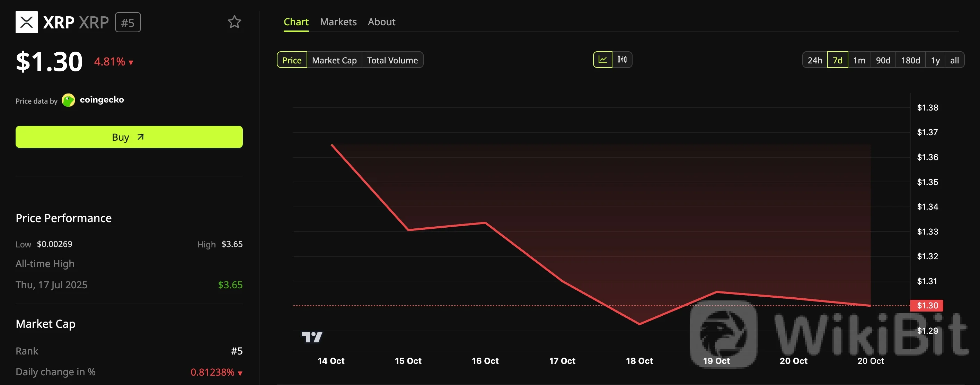The width and height of the screenshot is (980, 385).
Task: Click the CoinGecko gecko logo
Action: pos(69,100)
